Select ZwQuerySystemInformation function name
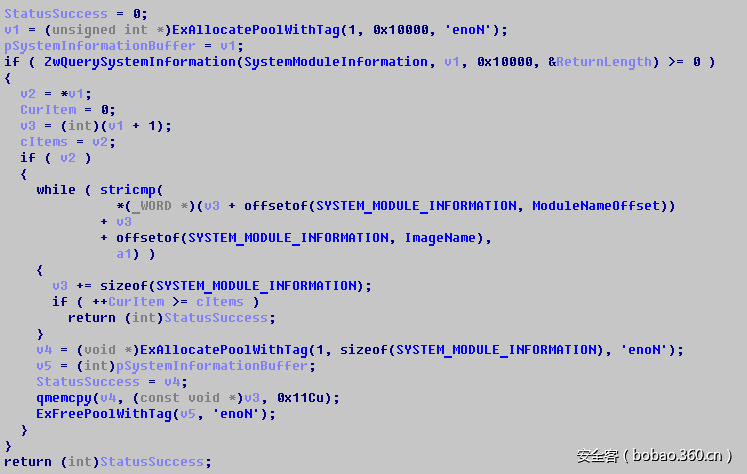The image size is (747, 474). coord(140,62)
